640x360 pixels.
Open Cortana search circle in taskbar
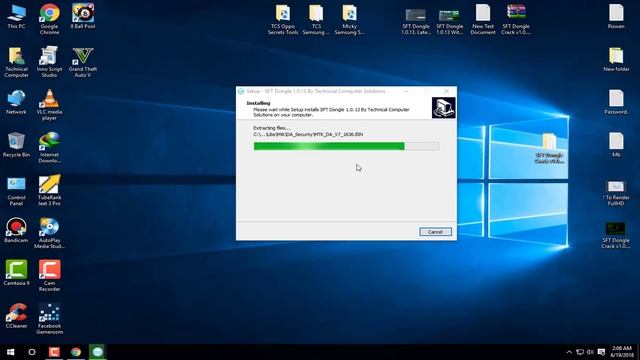pyautogui.click(x=32, y=352)
